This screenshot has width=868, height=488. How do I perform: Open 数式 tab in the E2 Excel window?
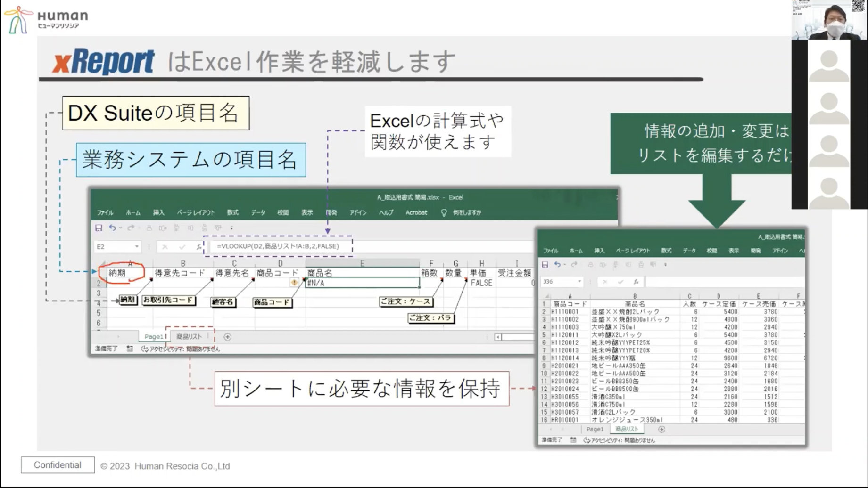pyautogui.click(x=232, y=213)
